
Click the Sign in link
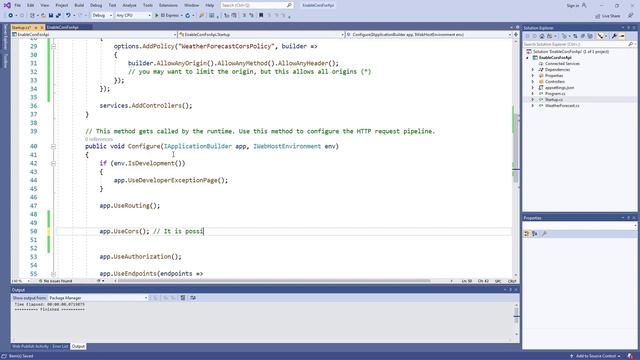coord(573,5)
